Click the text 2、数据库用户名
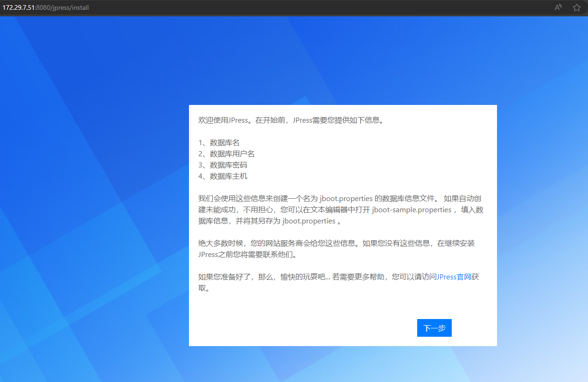The height and width of the screenshot is (382, 588). tap(226, 154)
